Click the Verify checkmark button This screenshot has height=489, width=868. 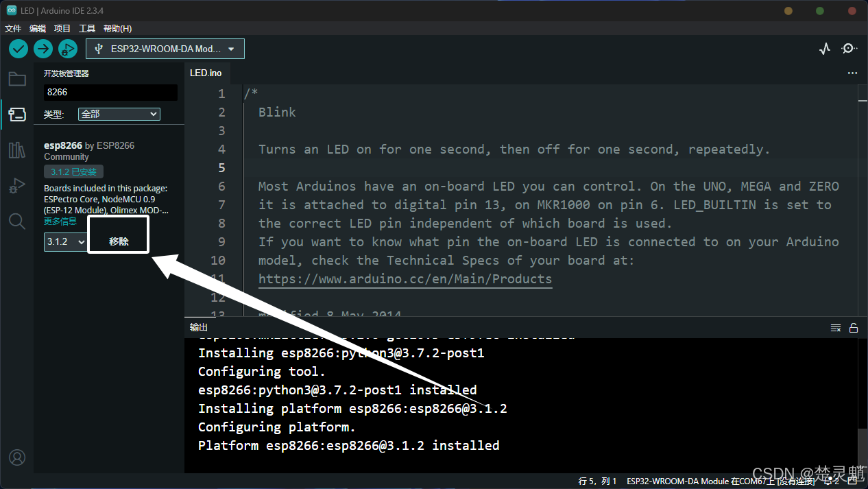(19, 49)
